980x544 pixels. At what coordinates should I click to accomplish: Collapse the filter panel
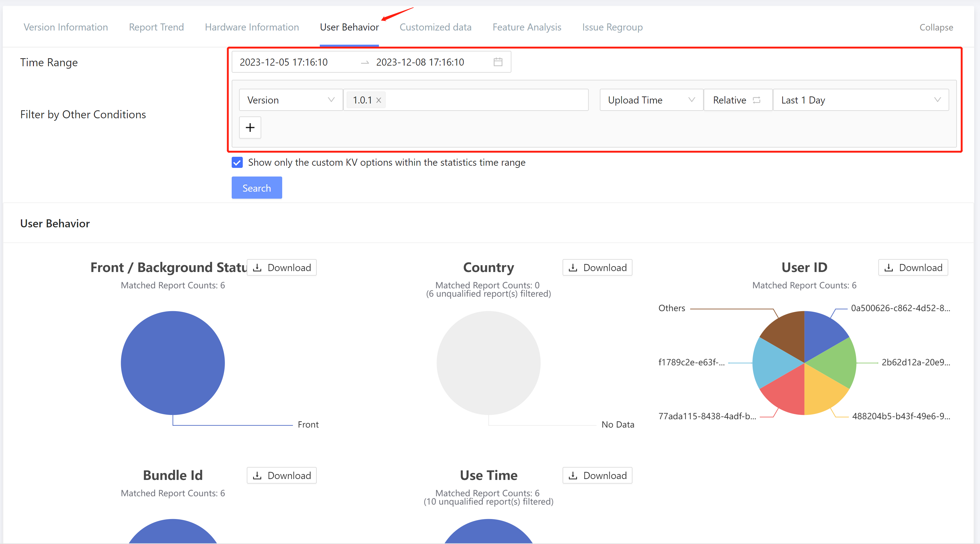click(936, 27)
